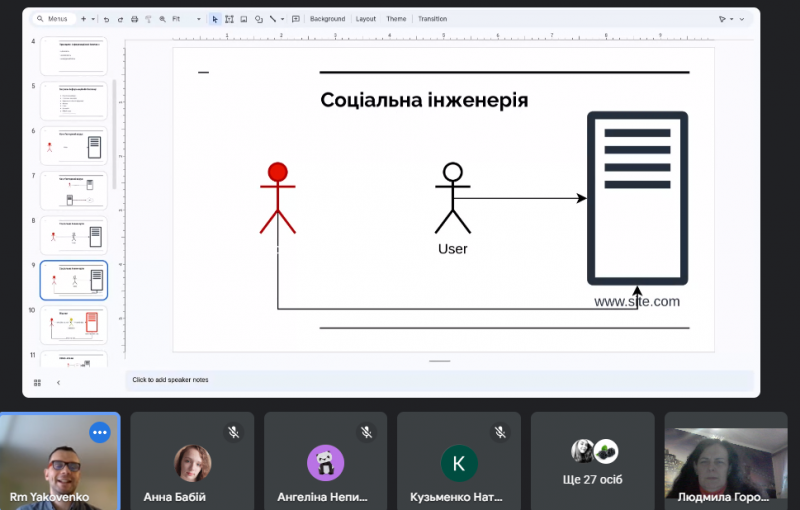
Task: Switch to grid view icon
Action: (x=37, y=382)
